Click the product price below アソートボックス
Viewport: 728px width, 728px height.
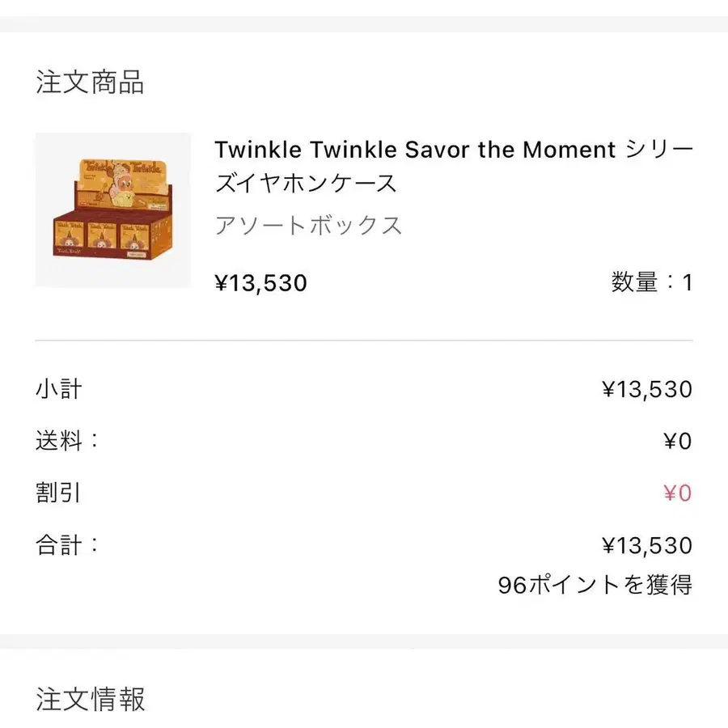tap(260, 283)
